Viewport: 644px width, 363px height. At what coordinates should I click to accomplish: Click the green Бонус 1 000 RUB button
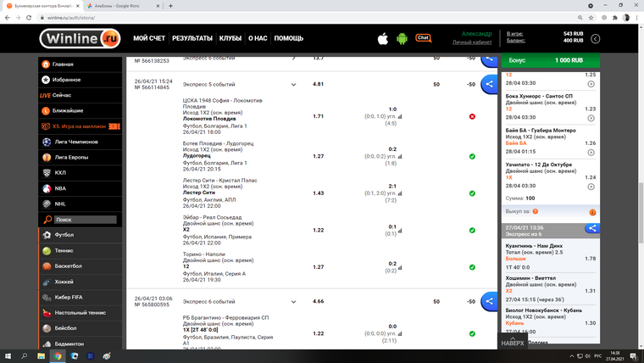(550, 60)
